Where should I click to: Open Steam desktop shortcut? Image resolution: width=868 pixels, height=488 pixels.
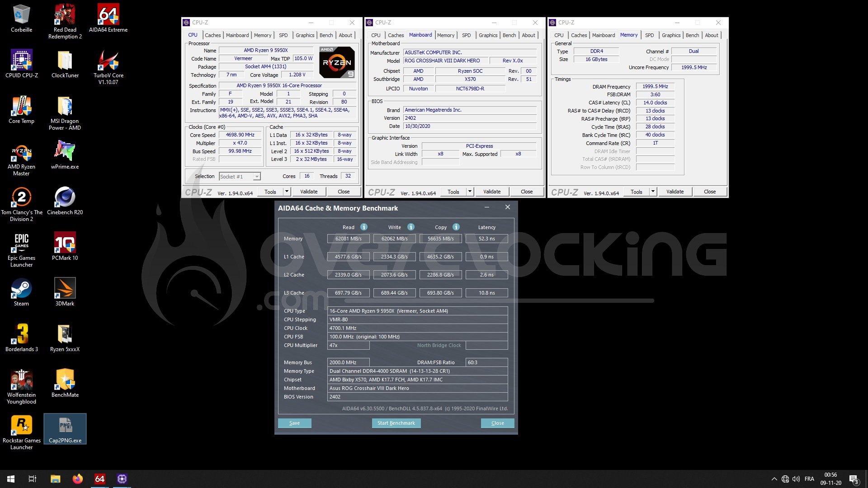[x=21, y=292]
